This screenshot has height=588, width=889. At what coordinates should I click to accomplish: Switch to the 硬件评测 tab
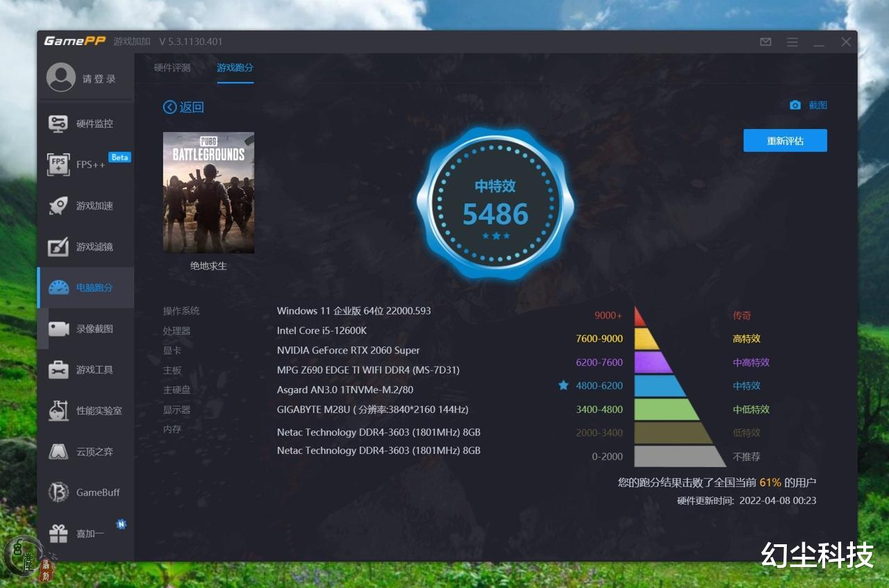172,68
